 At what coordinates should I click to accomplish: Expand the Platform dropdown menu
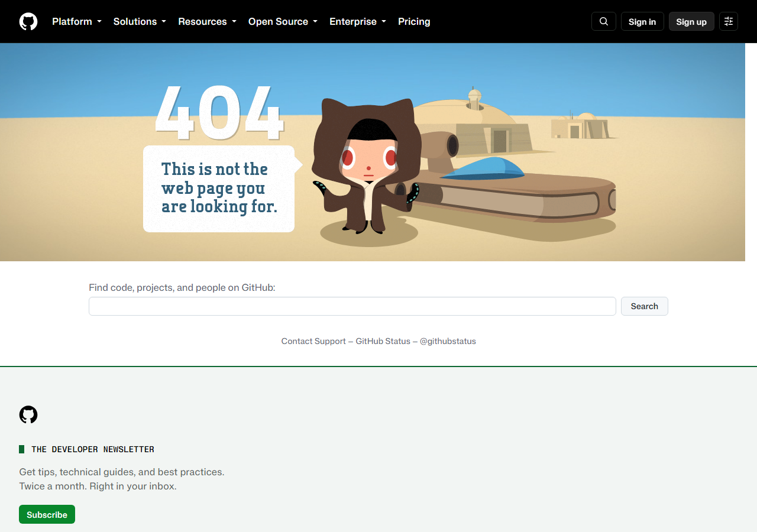pyautogui.click(x=77, y=21)
